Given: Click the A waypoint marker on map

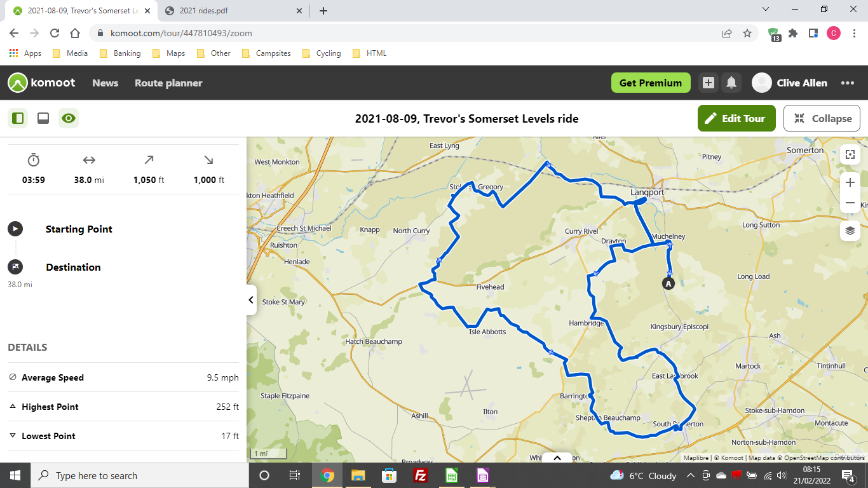Looking at the screenshot, I should pos(668,283).
